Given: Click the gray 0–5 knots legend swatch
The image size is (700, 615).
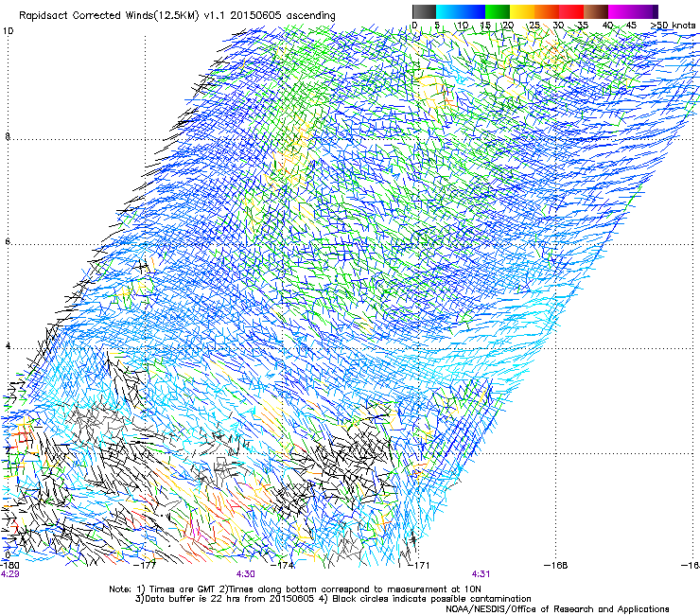Looking at the screenshot, I should (x=424, y=11).
